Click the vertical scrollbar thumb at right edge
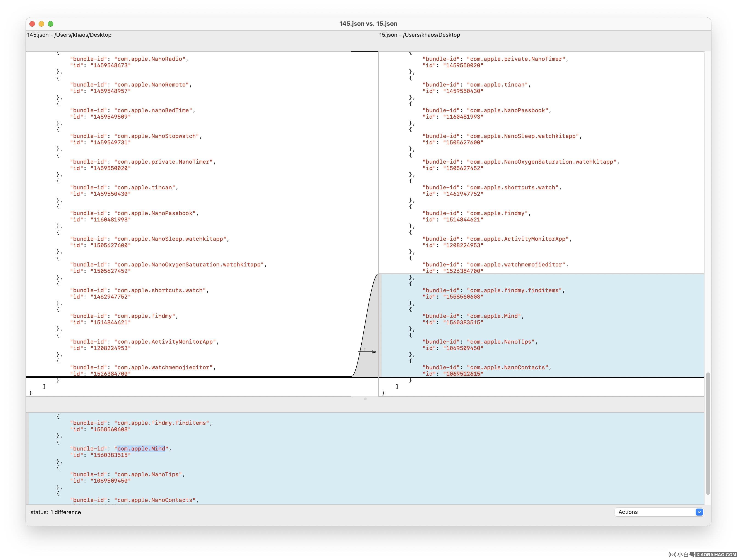This screenshot has height=560, width=737. pyautogui.click(x=708, y=433)
